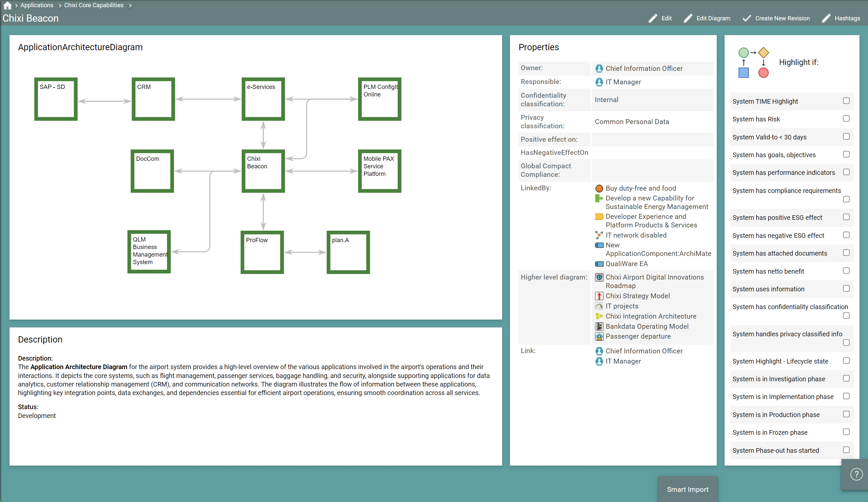
Task: Enable System has performance indicators
Action: tap(846, 172)
